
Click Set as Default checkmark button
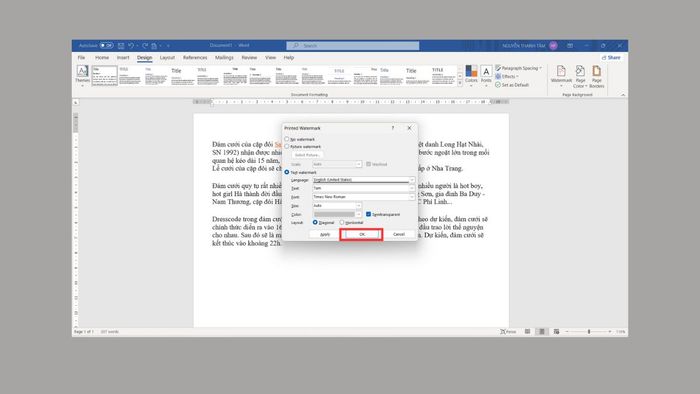pos(512,85)
